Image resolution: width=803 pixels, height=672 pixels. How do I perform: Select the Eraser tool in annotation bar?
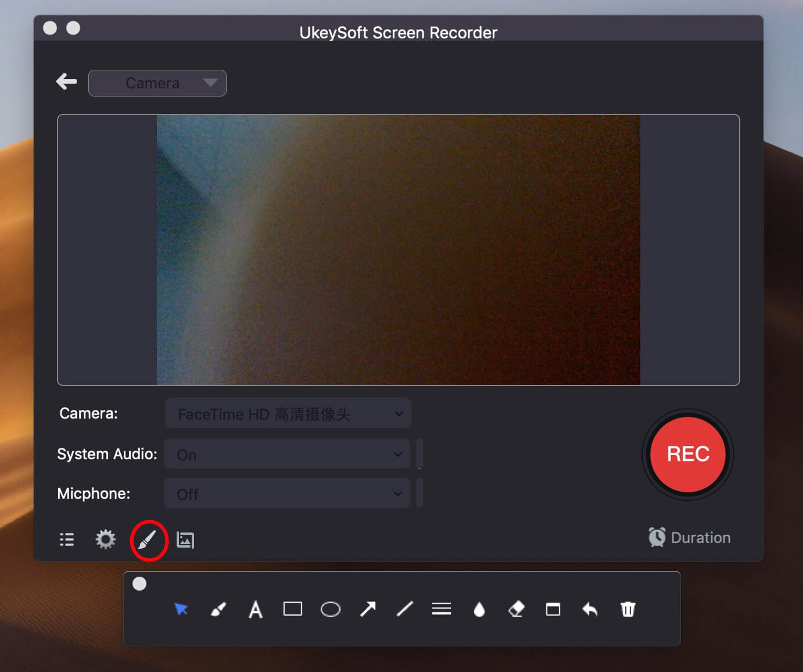coord(516,609)
